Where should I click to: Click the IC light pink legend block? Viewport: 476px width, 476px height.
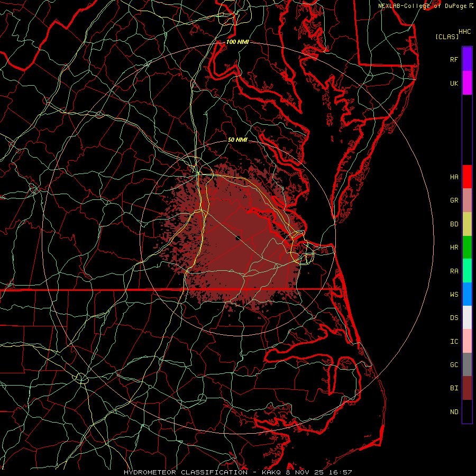click(467, 341)
